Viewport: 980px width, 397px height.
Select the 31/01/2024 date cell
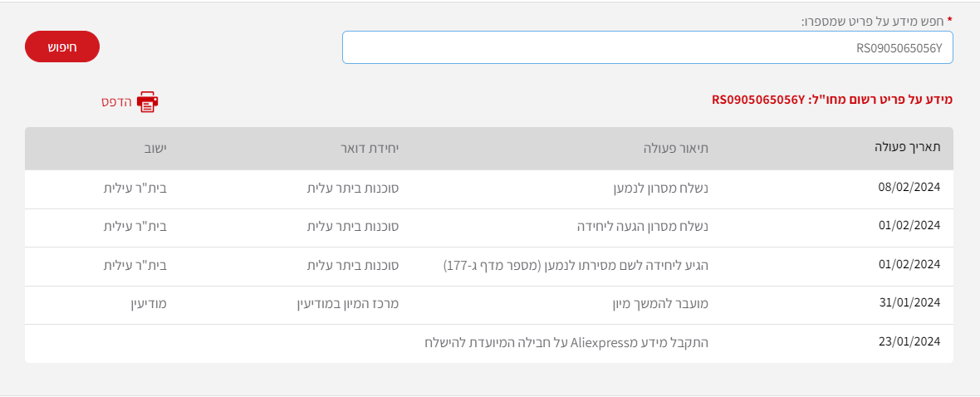[909, 303]
